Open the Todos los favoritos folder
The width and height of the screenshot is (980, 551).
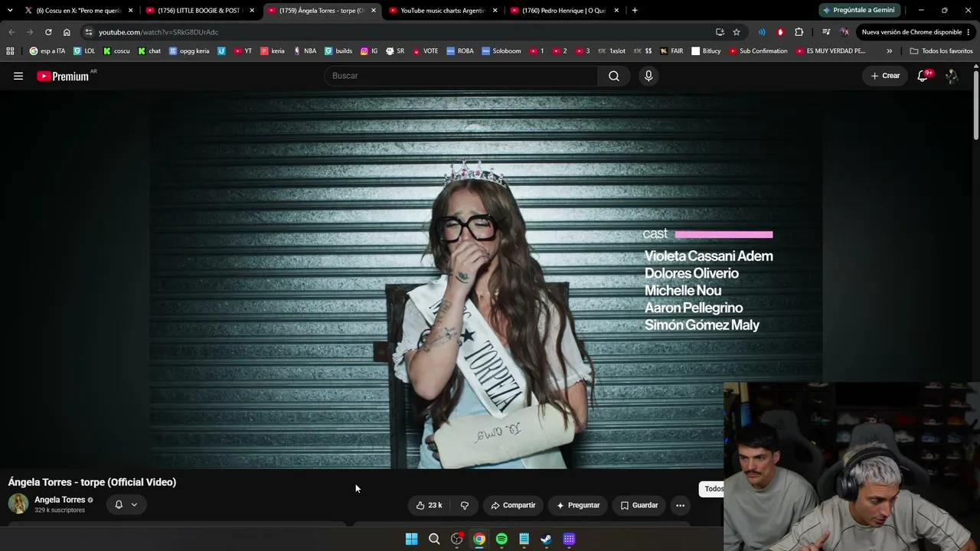[x=941, y=51]
